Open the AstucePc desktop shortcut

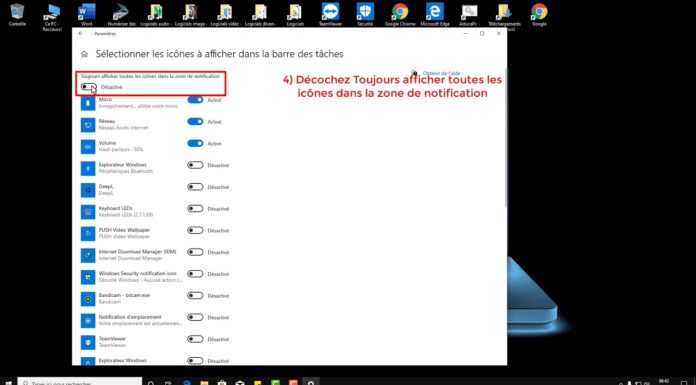tap(470, 14)
